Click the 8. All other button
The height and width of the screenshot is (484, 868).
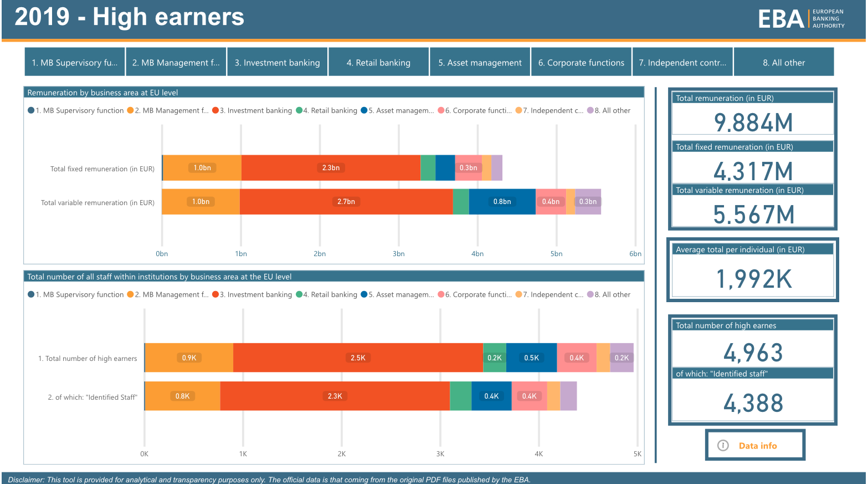point(783,62)
